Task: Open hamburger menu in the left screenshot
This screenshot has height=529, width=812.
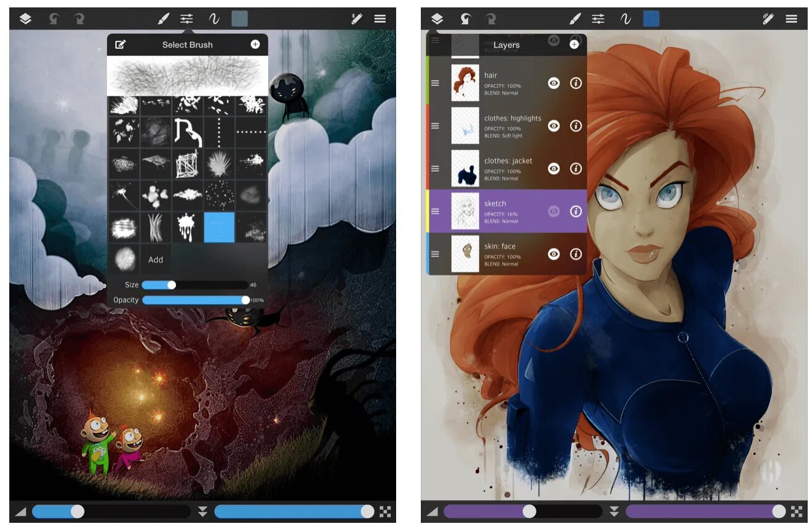Action: (380, 19)
